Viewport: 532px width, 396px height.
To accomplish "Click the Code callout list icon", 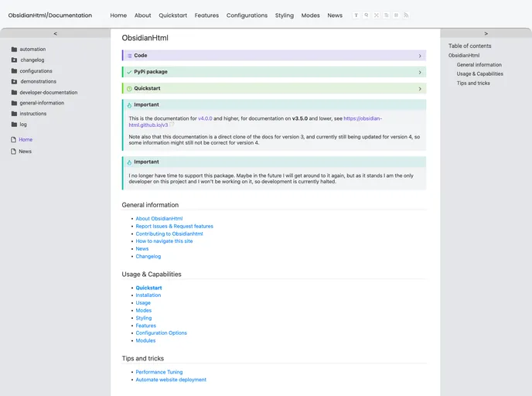I will coord(129,56).
